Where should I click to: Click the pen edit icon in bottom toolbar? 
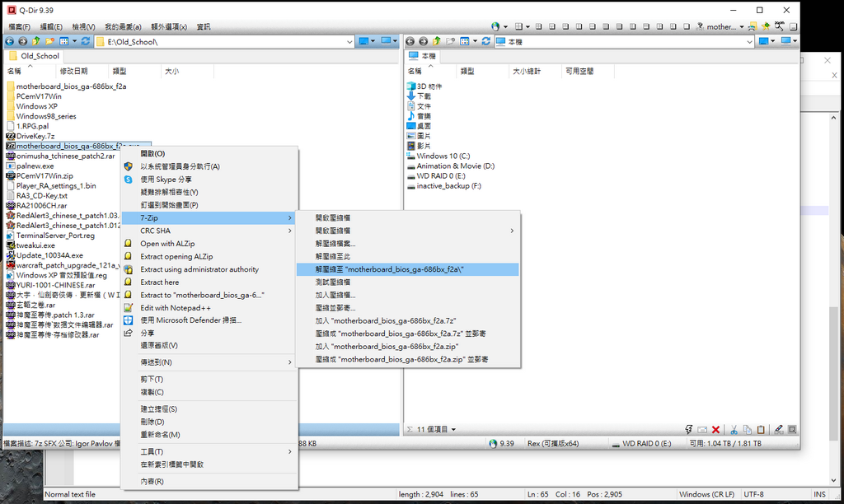pos(778,429)
